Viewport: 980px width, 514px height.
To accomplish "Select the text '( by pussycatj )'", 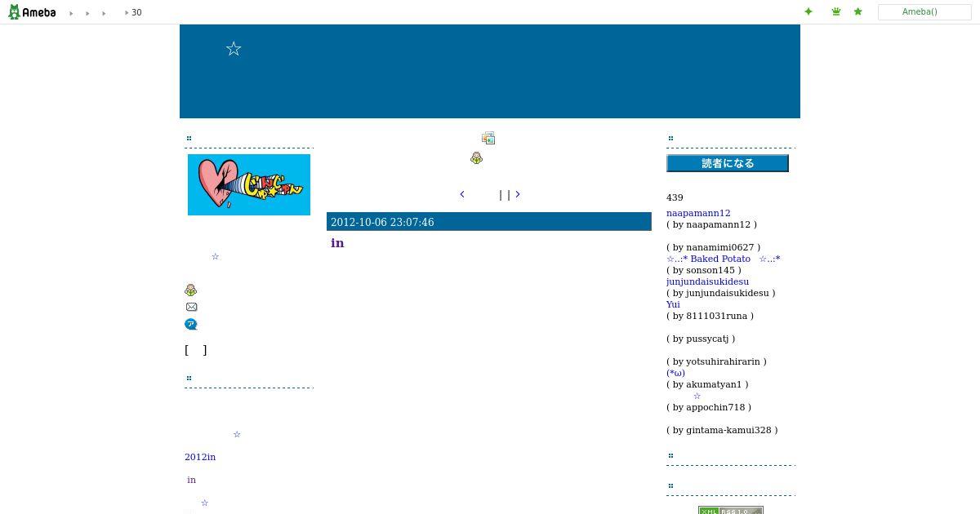I will click(x=701, y=339).
